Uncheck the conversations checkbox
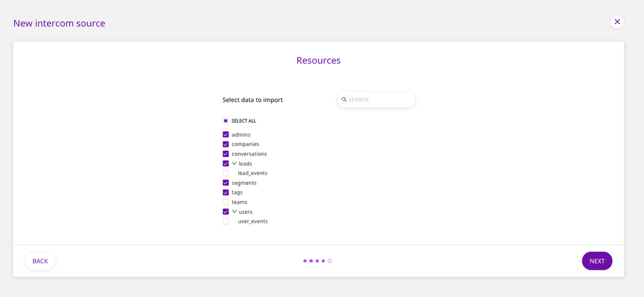Image resolution: width=644 pixels, height=297 pixels. click(225, 154)
